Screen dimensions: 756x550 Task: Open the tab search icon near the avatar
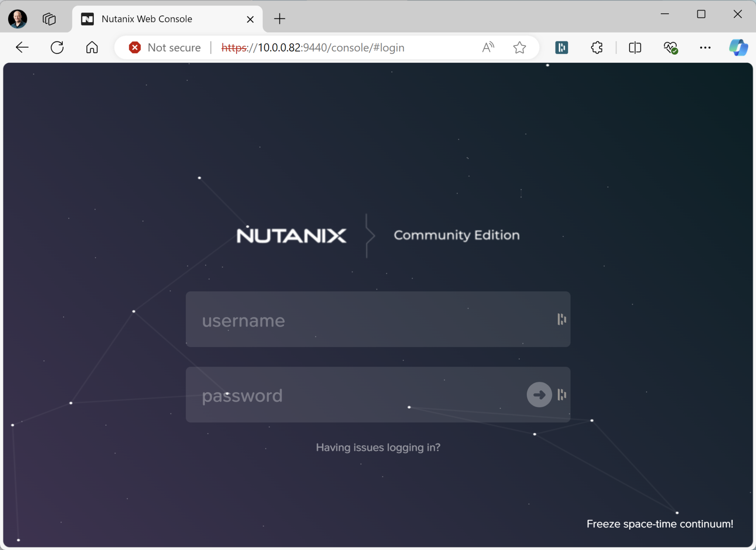click(x=49, y=18)
